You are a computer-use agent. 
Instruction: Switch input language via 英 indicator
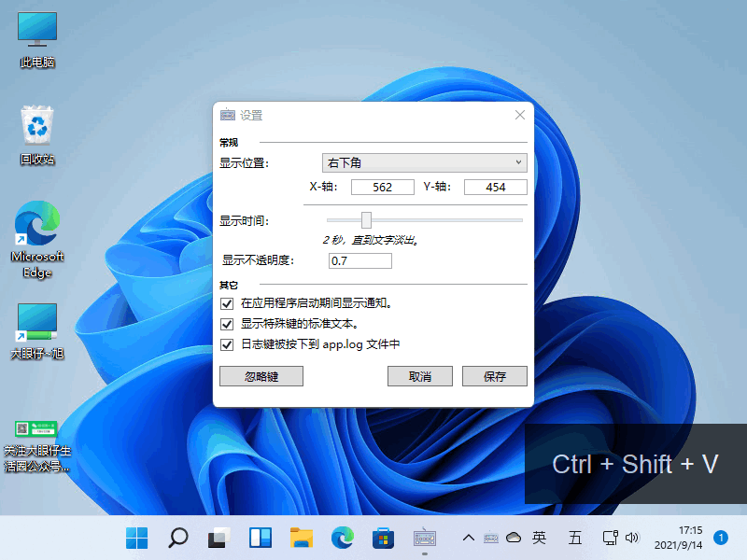tap(540, 539)
